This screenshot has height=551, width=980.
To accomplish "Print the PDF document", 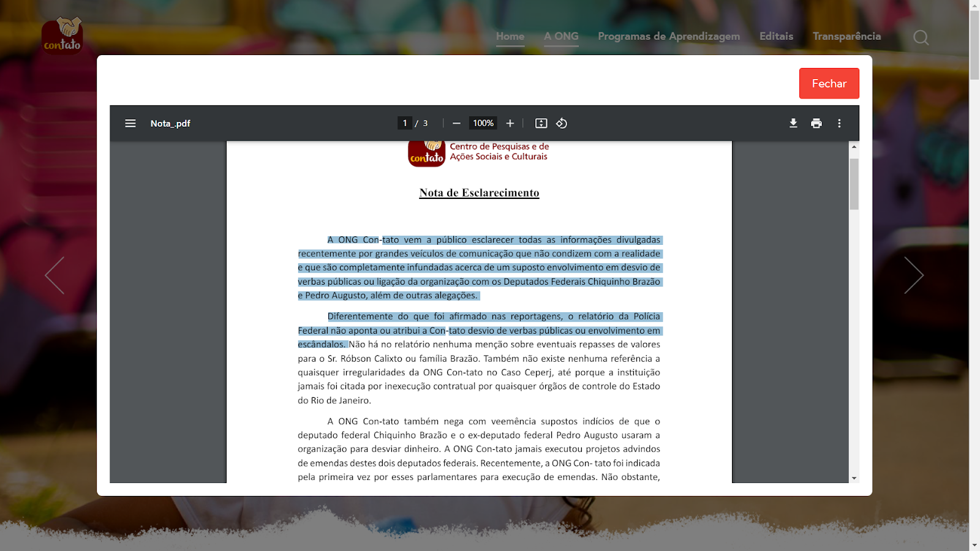I will pyautogui.click(x=816, y=123).
